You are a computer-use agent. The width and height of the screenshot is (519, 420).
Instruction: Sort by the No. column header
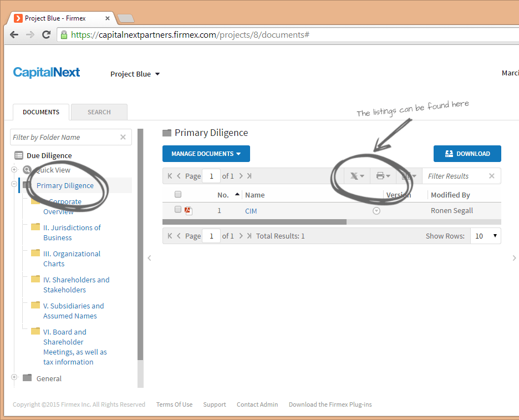(223, 195)
